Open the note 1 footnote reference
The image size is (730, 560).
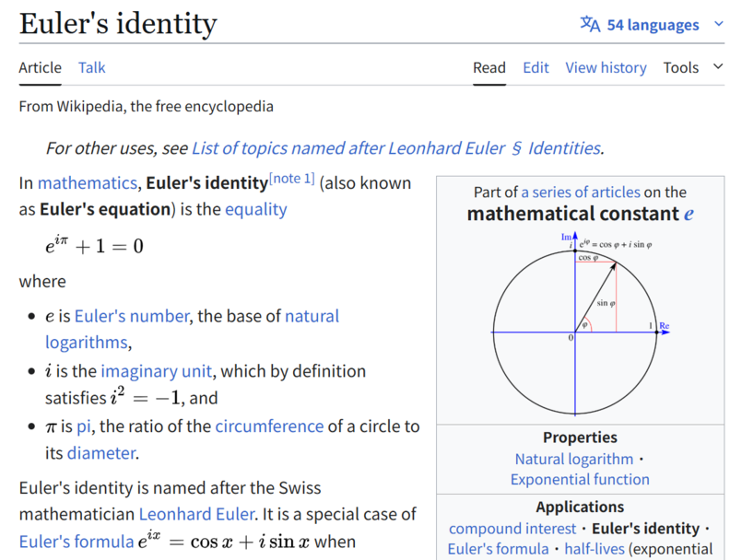pyautogui.click(x=291, y=179)
